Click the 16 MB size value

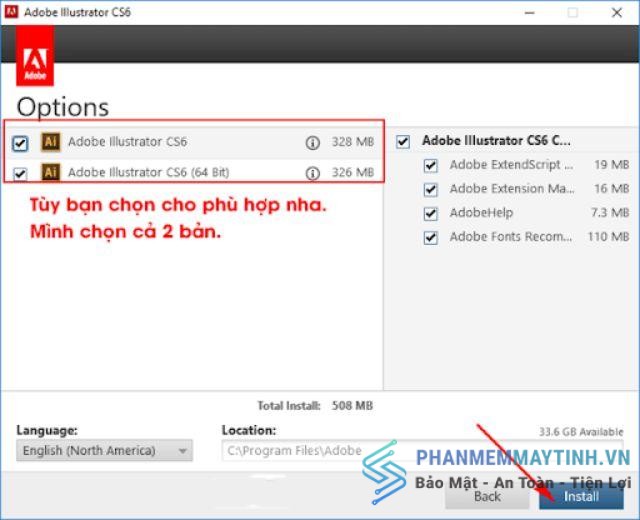[x=611, y=189]
